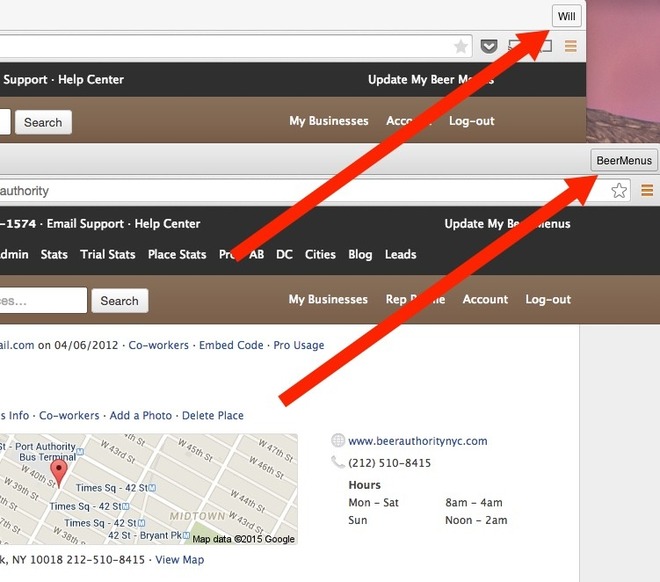Open My Businesses in front window
660x582 pixels.
[x=328, y=299]
